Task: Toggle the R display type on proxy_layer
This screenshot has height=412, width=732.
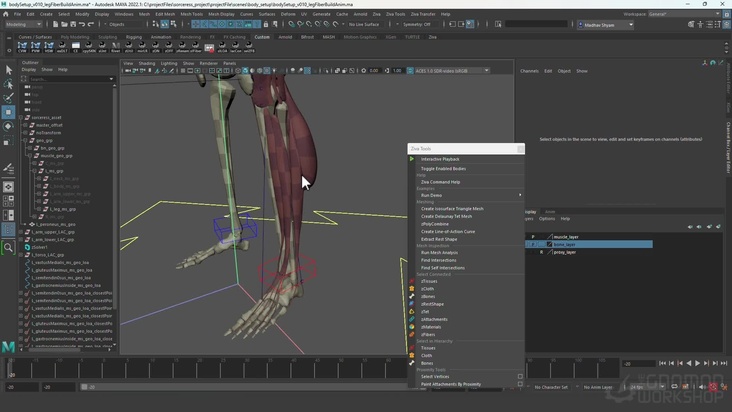Action: click(542, 252)
